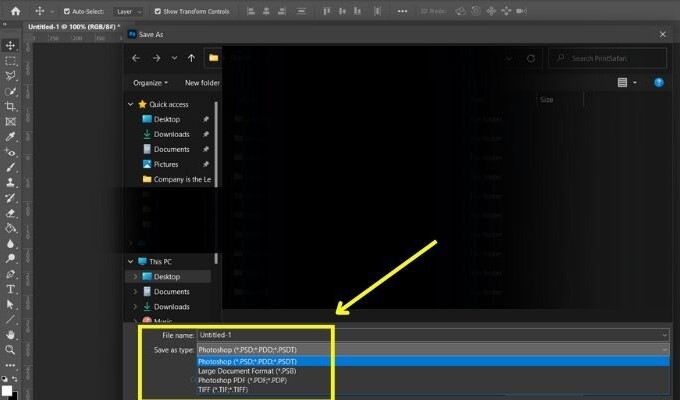Select the Zoom tool
The width and height of the screenshot is (680, 400).
click(10, 350)
